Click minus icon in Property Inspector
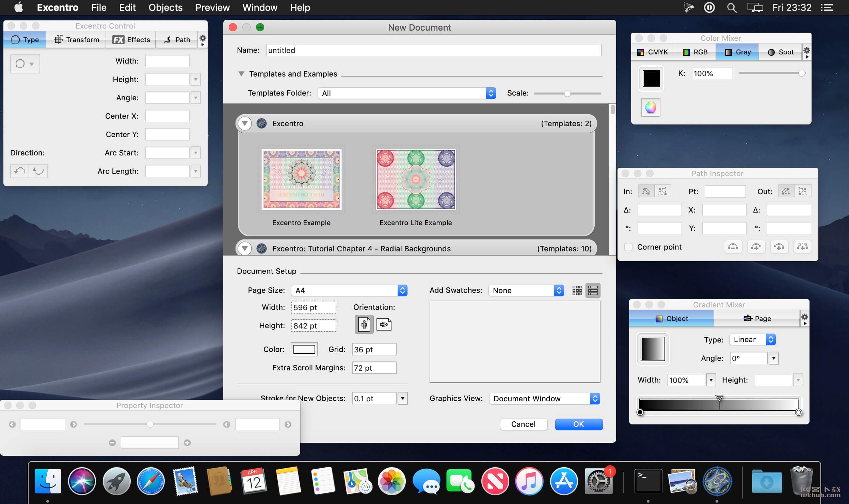This screenshot has width=849, height=504. tap(112, 443)
